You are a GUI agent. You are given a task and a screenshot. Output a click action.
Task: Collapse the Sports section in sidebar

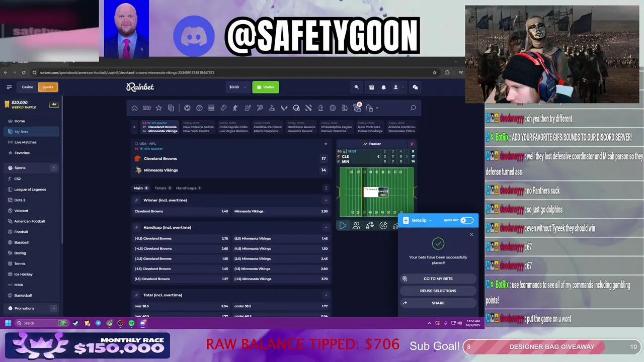[53, 168]
